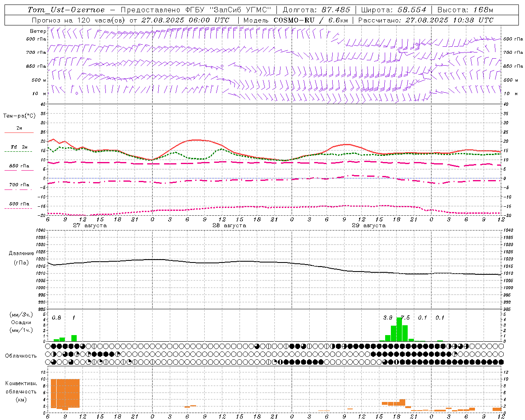Click the '28 августа' date label
Viewport: 525px width, 420px height.
[229, 226]
